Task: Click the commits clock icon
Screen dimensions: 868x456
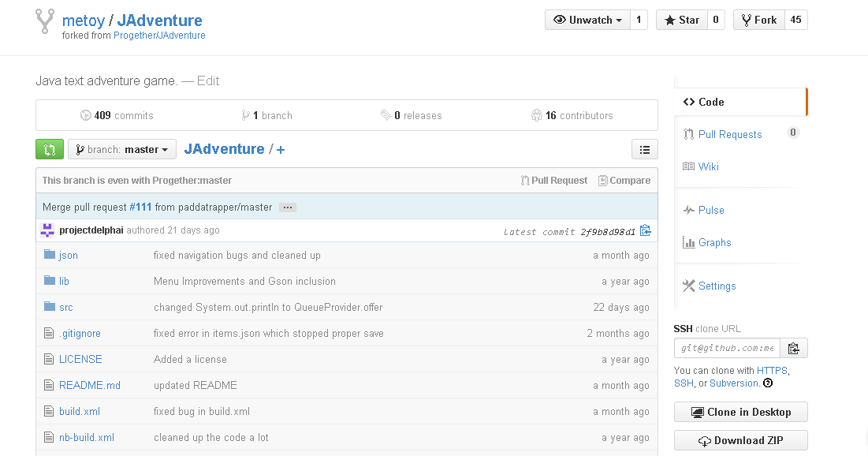Action: pos(85,115)
